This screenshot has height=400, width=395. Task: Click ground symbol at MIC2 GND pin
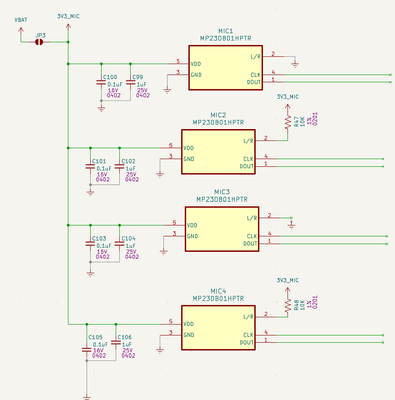160,174
